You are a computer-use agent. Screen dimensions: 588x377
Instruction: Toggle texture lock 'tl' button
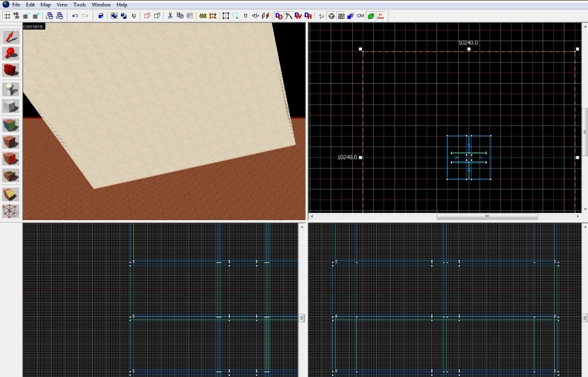coord(246,16)
